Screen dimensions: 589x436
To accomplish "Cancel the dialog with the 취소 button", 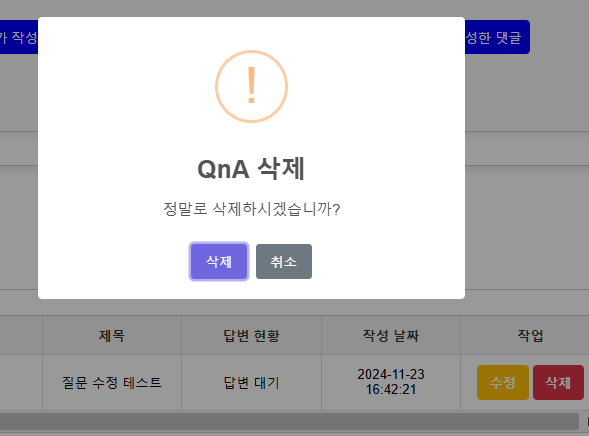I will tap(284, 261).
